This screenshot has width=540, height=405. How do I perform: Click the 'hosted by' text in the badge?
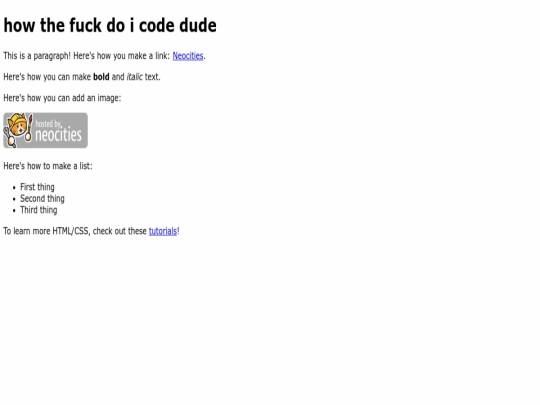[48, 124]
